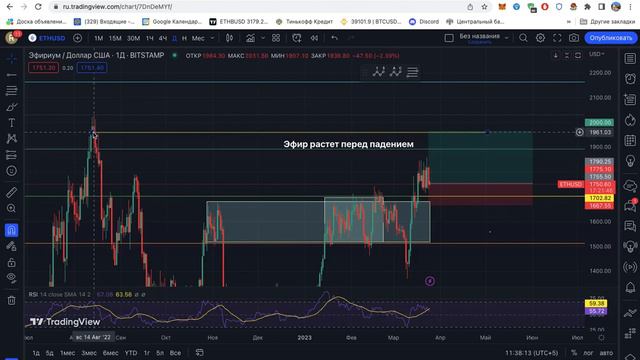Select the ruler measure tool

click(x=11, y=192)
